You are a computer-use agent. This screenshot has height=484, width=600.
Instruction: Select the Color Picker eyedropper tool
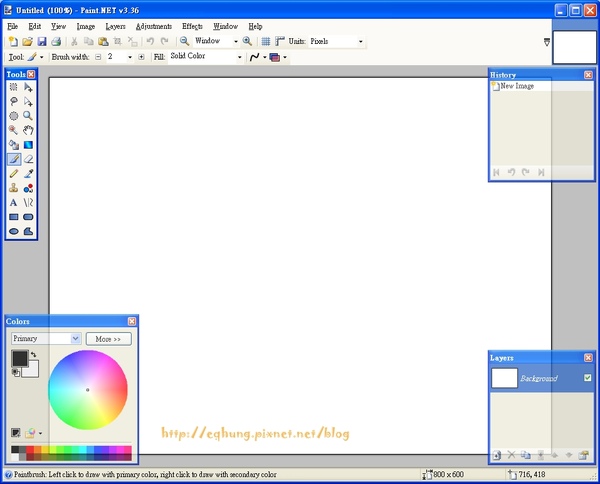(x=28, y=174)
